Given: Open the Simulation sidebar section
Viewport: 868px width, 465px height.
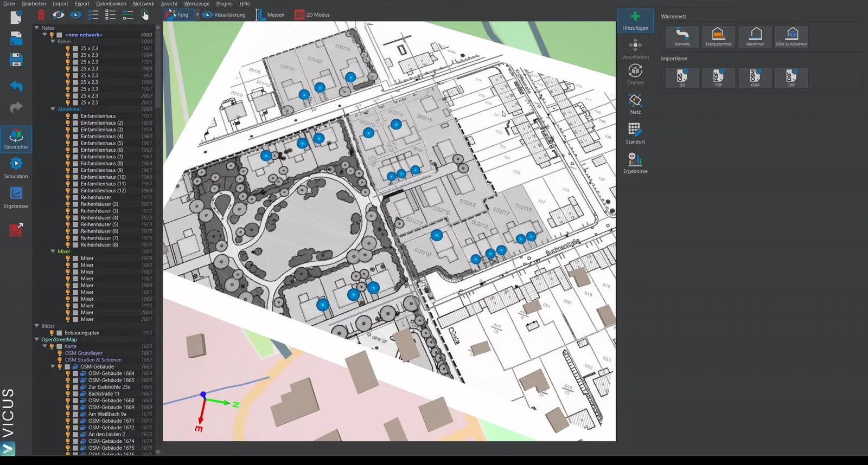Looking at the screenshot, I should (16, 168).
